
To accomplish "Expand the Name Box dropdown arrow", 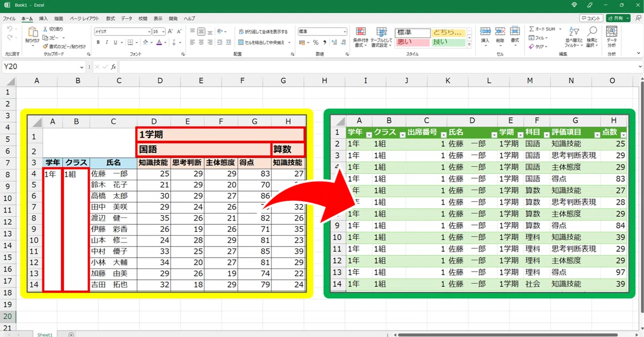I will pyautogui.click(x=82, y=67).
